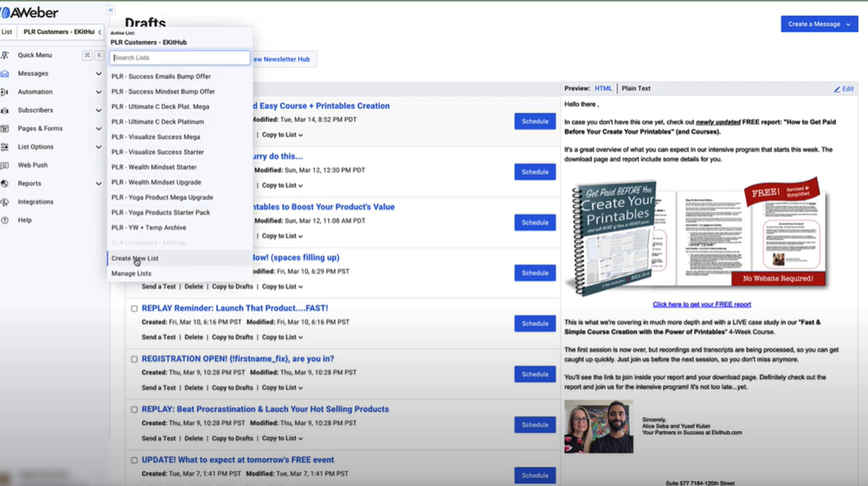The height and width of the screenshot is (486, 868).
Task: Click the Alice and Yusef photo in preview
Action: tap(598, 427)
